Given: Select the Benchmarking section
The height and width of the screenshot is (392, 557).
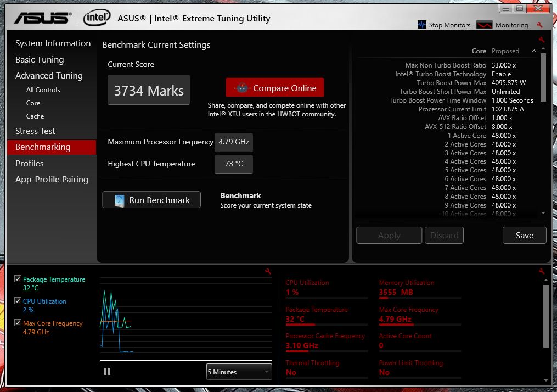Looking at the screenshot, I should pyautogui.click(x=52, y=147).
